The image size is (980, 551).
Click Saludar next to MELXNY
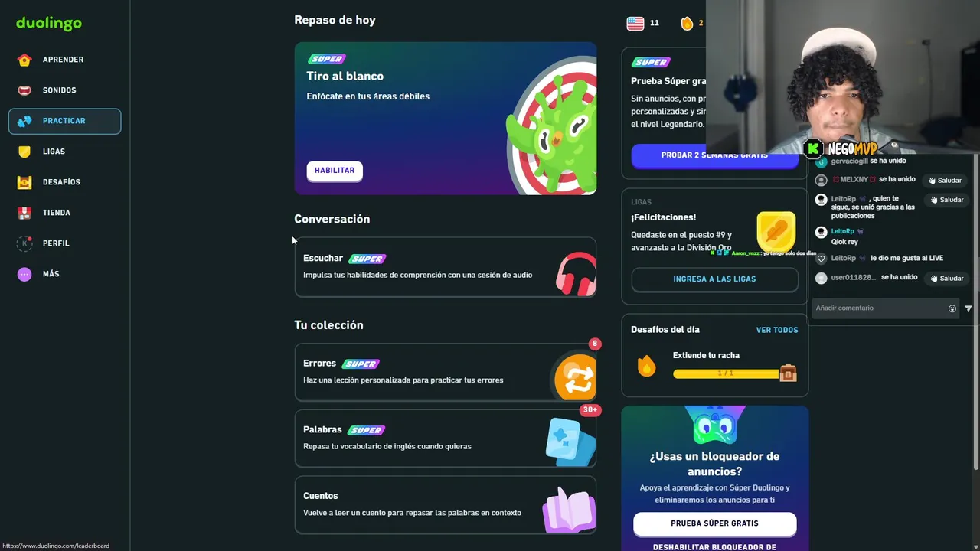coord(945,181)
